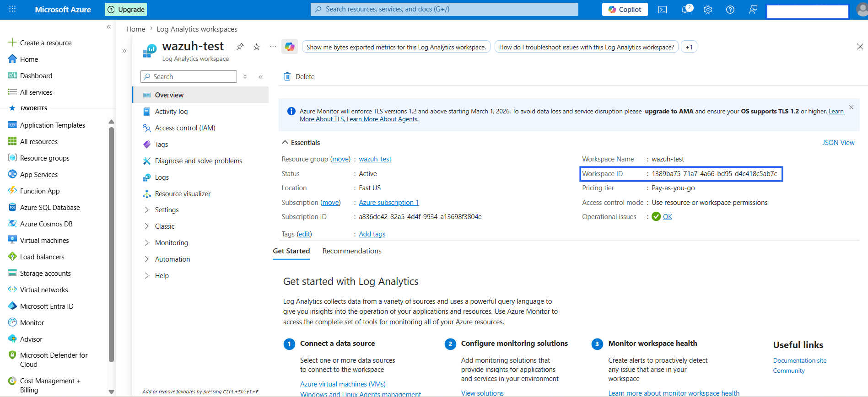Click the Copilot icon beside suggestions
This screenshot has width=868, height=397.
(289, 47)
